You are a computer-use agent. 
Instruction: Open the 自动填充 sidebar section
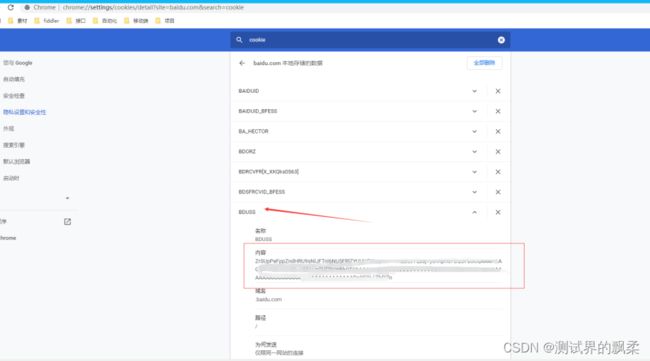tap(14, 79)
